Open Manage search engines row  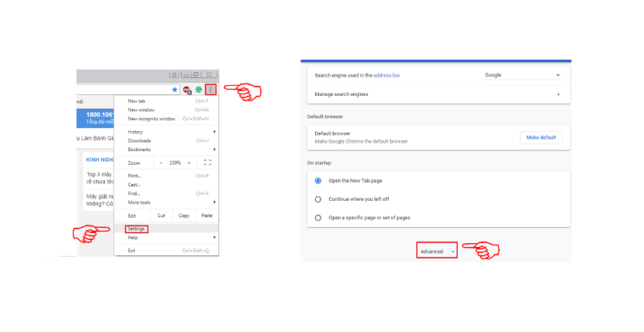click(439, 94)
